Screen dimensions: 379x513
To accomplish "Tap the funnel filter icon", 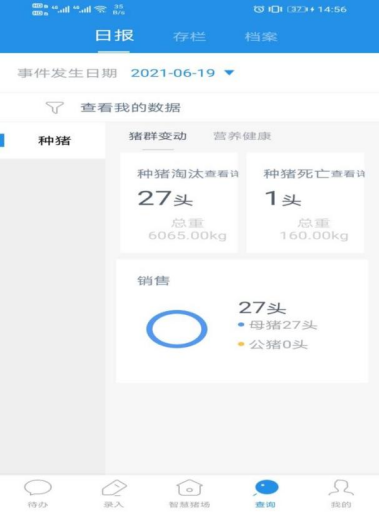I will pyautogui.click(x=55, y=108).
